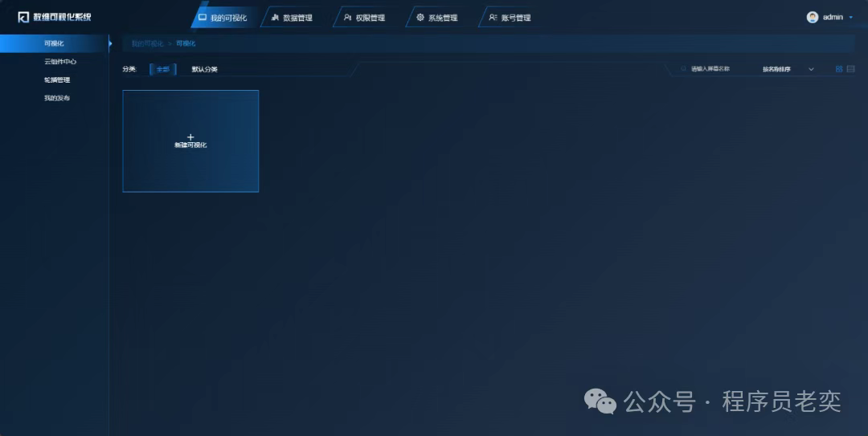The image size is (868, 436).
Task: Click the 我的可视化 breadcrumb link
Action: (147, 43)
